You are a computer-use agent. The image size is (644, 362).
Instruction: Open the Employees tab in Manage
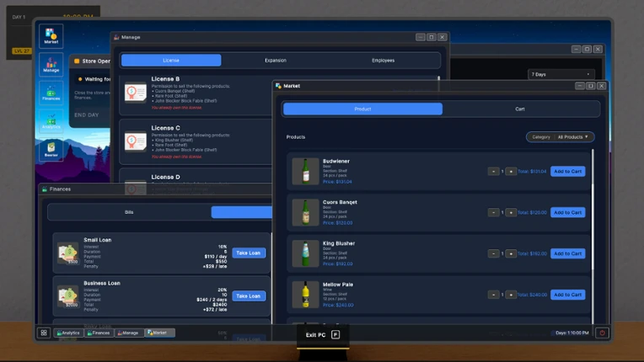[384, 61]
